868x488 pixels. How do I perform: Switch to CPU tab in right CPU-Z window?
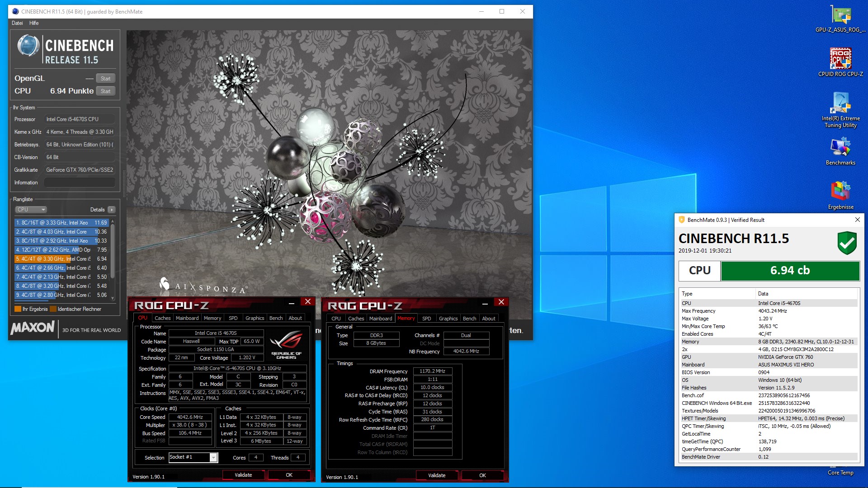[x=336, y=319]
